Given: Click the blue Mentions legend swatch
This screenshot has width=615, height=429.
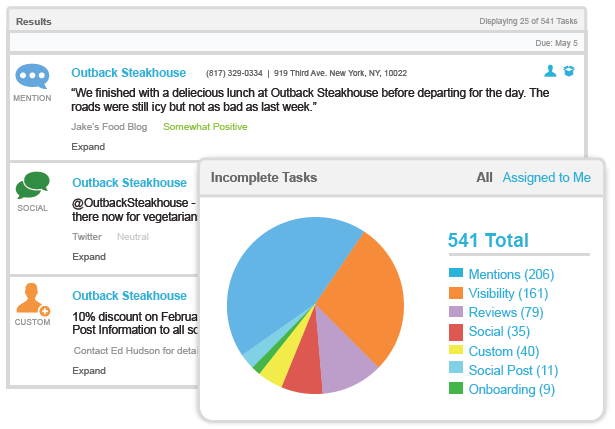Looking at the screenshot, I should tap(456, 273).
